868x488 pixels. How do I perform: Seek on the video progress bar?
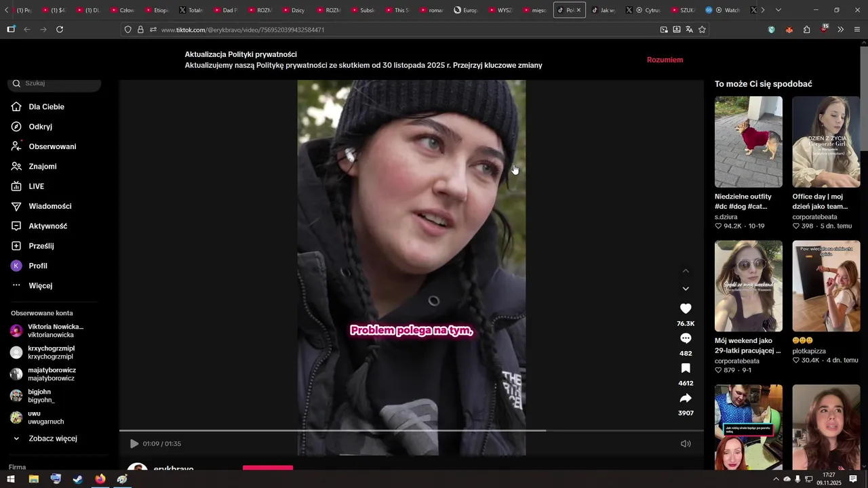[x=412, y=430]
